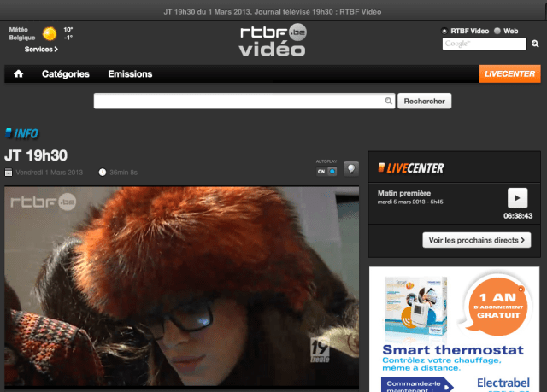This screenshot has width=547, height=392.
Task: Select the RTBF Video radio option
Action: 444,31
